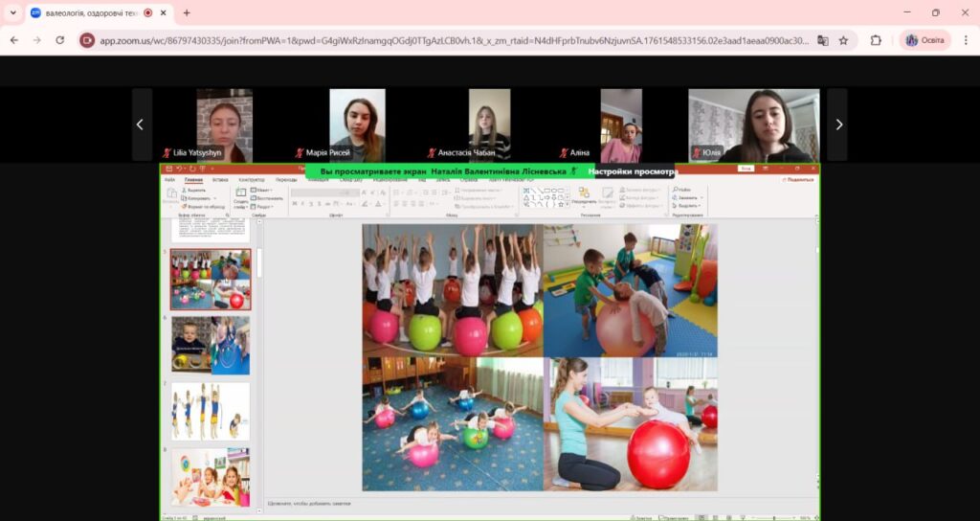Open a new browser tab

(187, 12)
